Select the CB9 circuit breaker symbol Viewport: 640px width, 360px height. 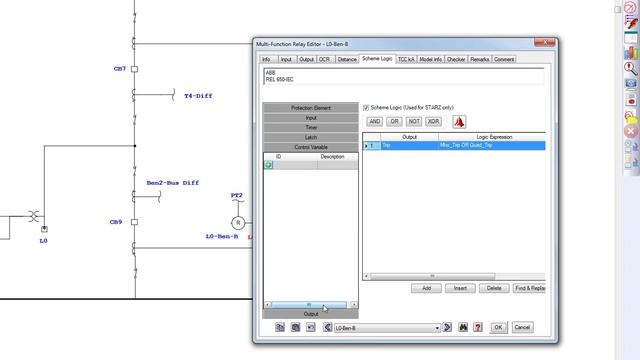(x=134, y=222)
